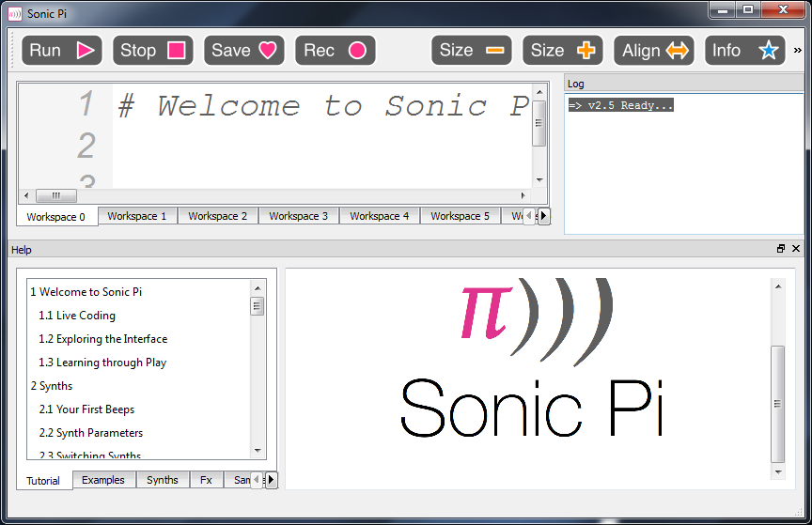Open the Fx help tab
812x525 pixels.
pos(206,480)
